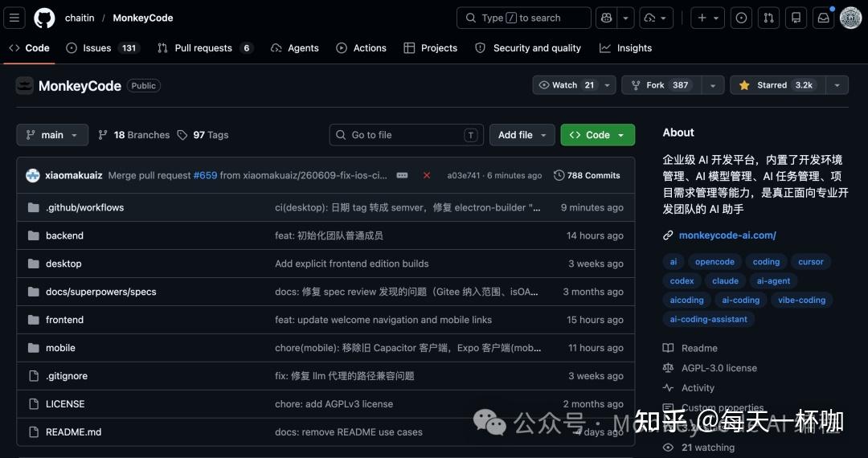Select the vibe-coding topic tag
Screen dimensions: 868x458
(x=801, y=301)
